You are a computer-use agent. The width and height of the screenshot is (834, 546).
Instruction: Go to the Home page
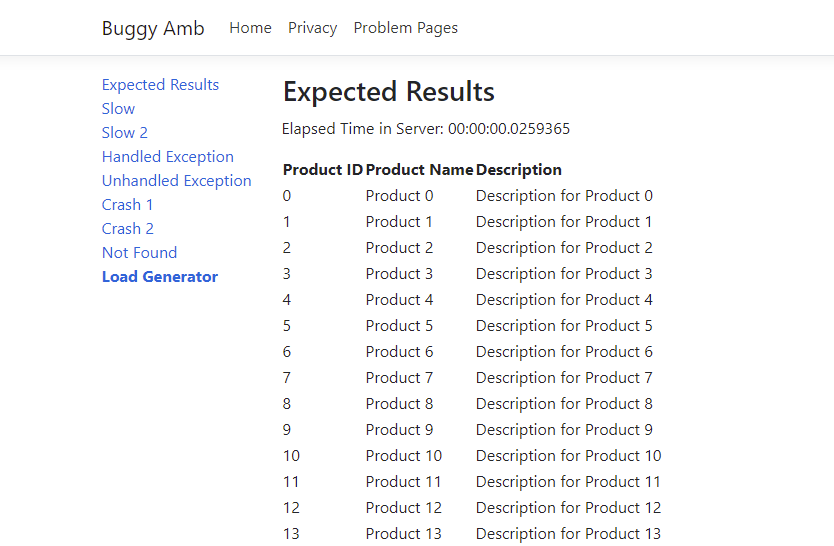pos(250,28)
